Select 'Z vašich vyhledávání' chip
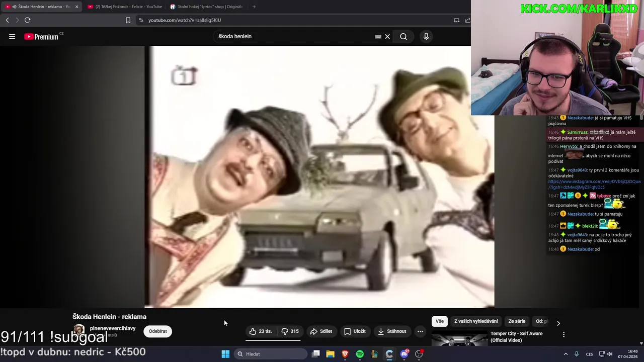644x362 pixels. tap(476, 321)
